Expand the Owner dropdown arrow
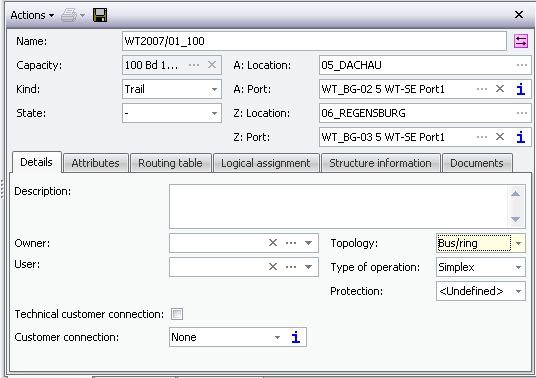The height and width of the screenshot is (378, 536). (308, 243)
